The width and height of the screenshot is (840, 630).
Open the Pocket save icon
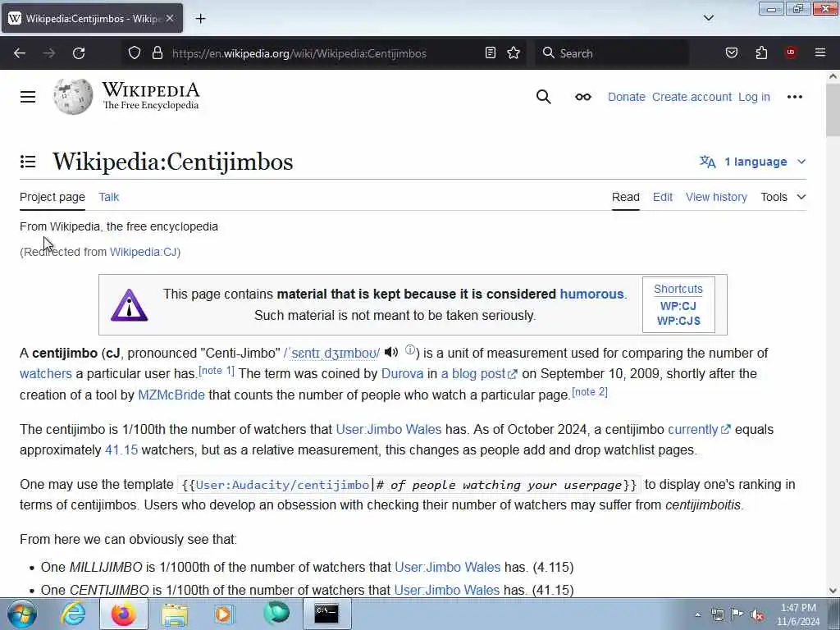tap(732, 53)
